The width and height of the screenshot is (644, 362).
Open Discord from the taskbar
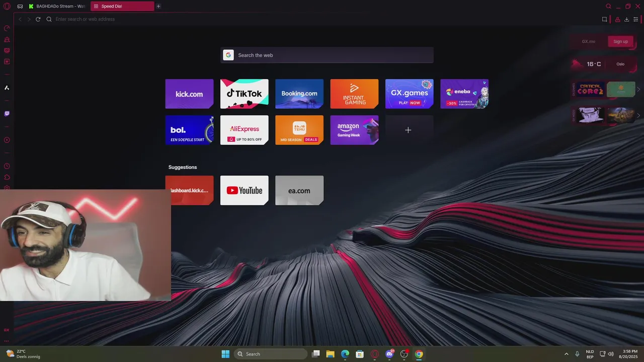click(x=389, y=354)
